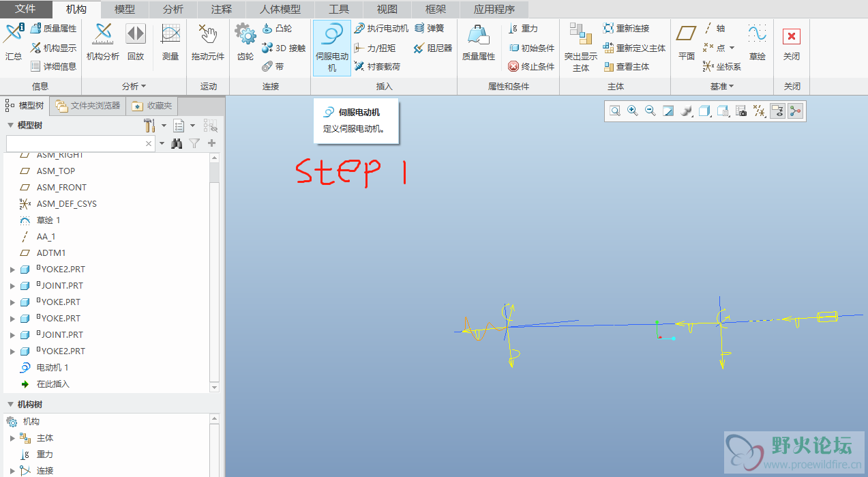The height and width of the screenshot is (477, 868).
Task: Click the 回放 playback tool
Action: tap(136, 42)
